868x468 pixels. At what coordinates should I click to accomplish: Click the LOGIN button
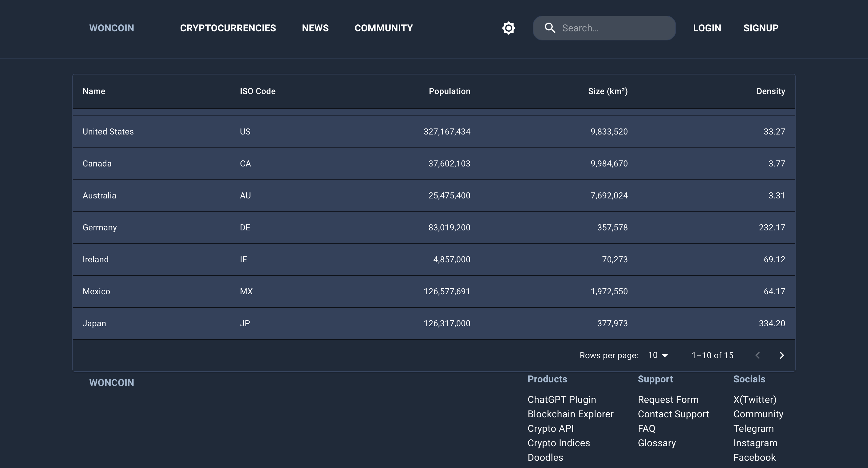707,28
